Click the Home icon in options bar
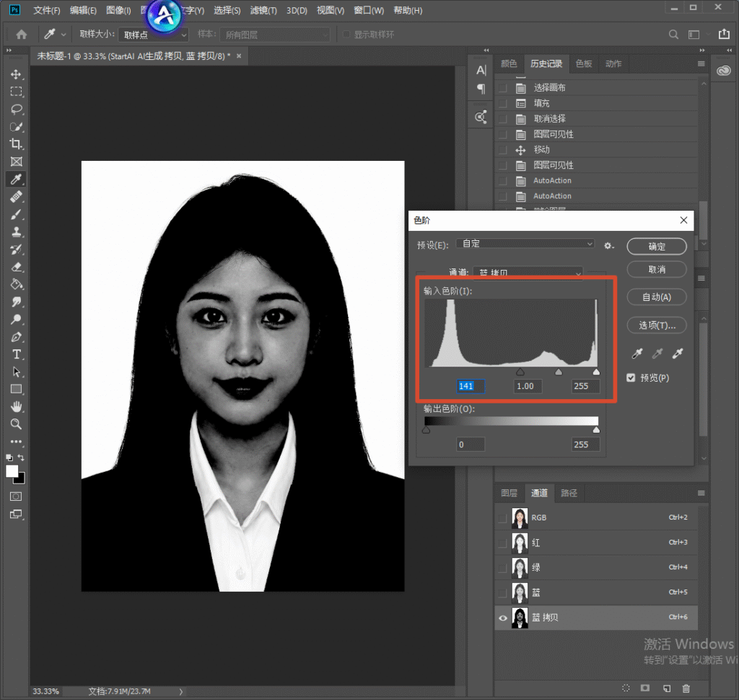The width and height of the screenshot is (739, 700). [x=21, y=35]
